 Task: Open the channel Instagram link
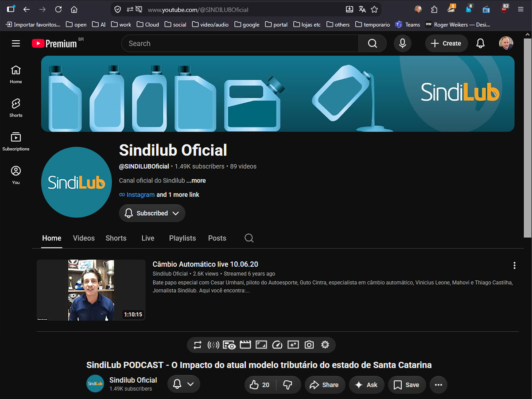tap(140, 195)
